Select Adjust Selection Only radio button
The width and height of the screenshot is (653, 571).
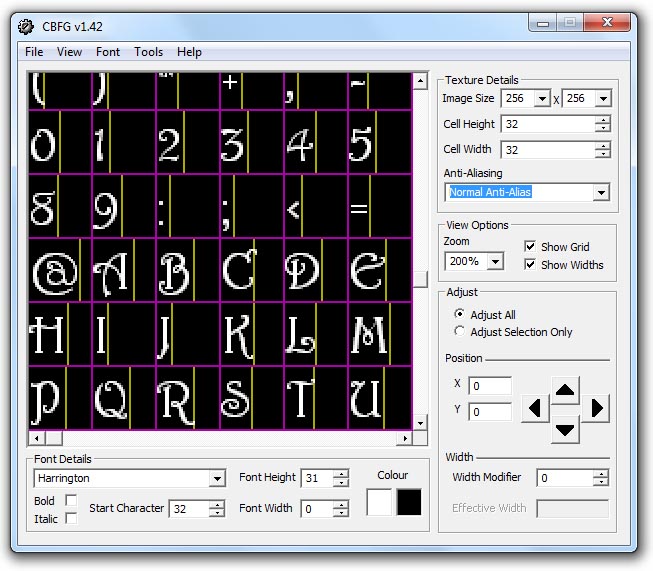pyautogui.click(x=460, y=332)
